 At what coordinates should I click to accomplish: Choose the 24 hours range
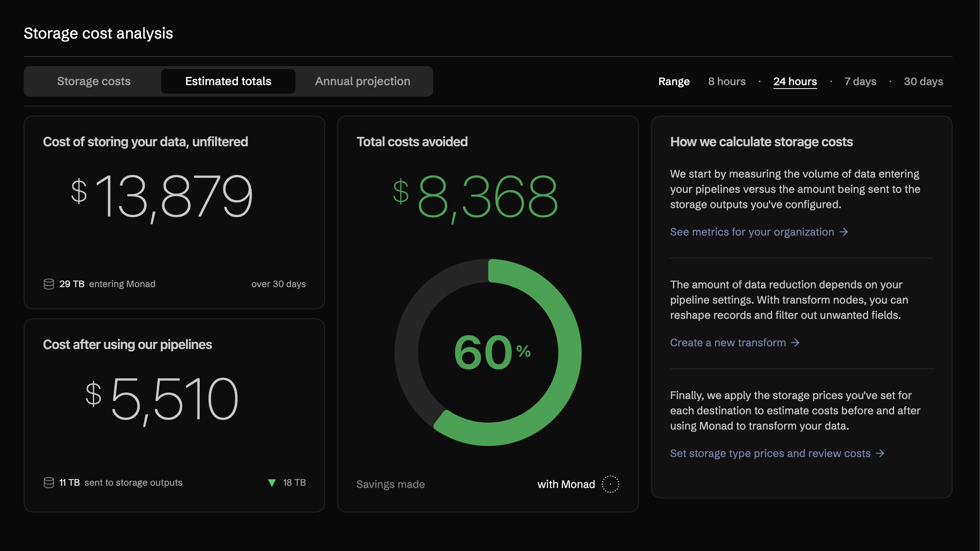tap(795, 81)
